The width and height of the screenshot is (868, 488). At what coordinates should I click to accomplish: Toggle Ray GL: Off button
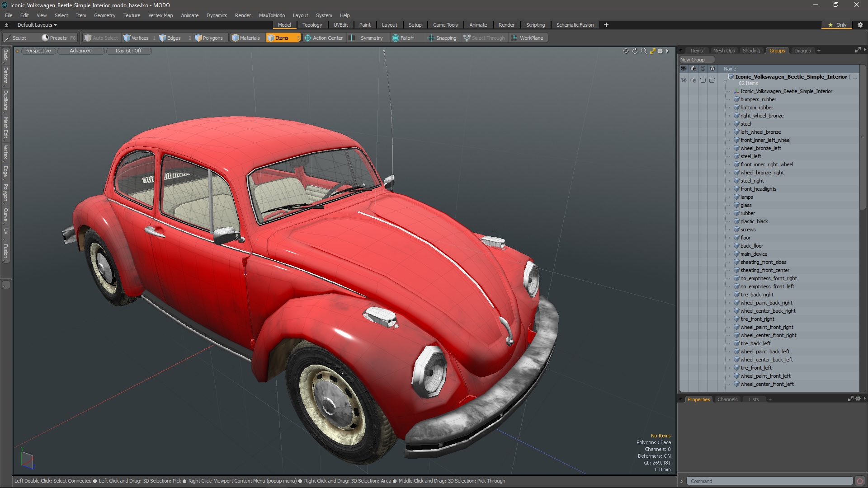point(128,51)
